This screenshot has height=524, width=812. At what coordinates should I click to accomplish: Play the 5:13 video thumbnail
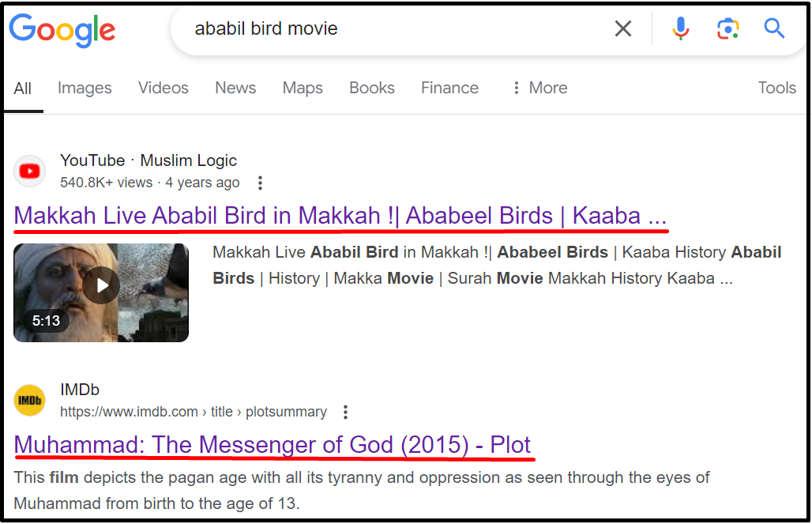[x=101, y=292]
